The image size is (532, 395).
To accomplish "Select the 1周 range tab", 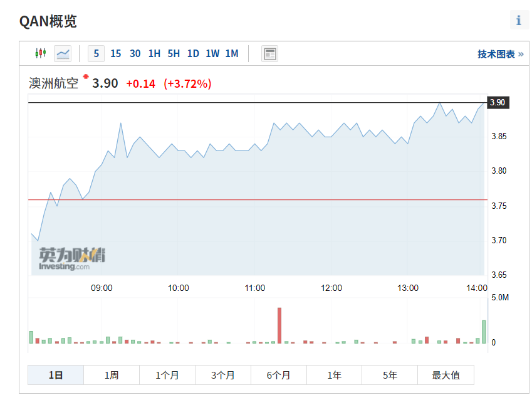I will (x=112, y=375).
